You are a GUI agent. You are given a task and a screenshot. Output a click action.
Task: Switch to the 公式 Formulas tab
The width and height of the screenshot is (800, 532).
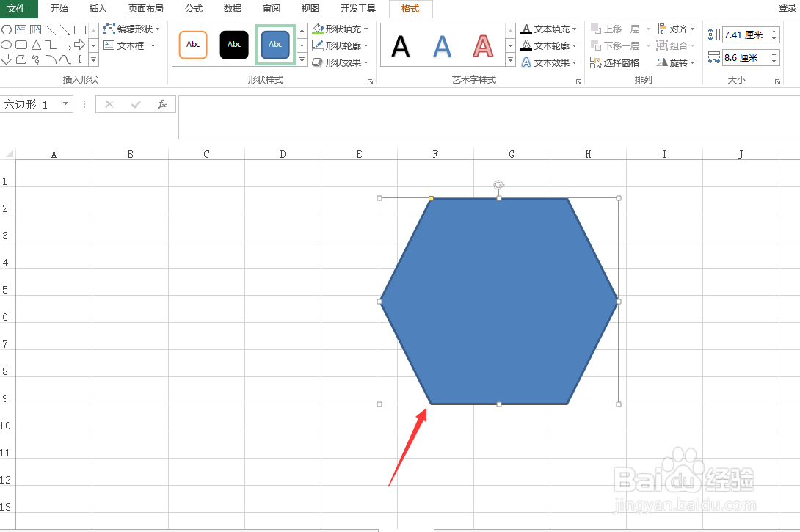(x=194, y=9)
